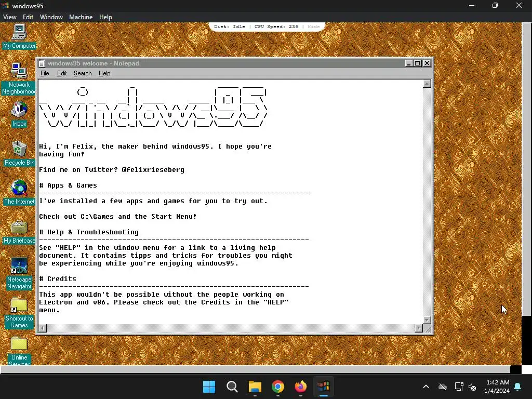Click the '# Apps & Games' heading
Viewport: 532px width, 399px height.
click(x=68, y=185)
